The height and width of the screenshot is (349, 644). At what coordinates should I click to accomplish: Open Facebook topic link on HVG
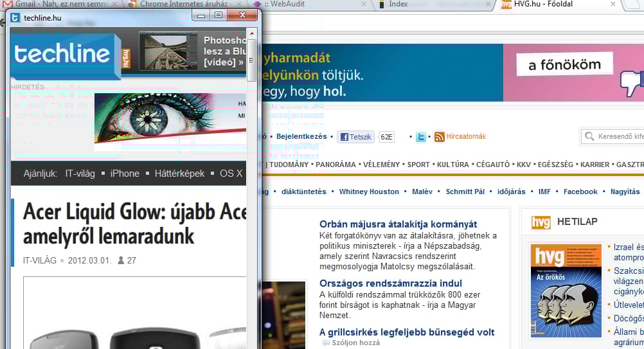(x=580, y=192)
